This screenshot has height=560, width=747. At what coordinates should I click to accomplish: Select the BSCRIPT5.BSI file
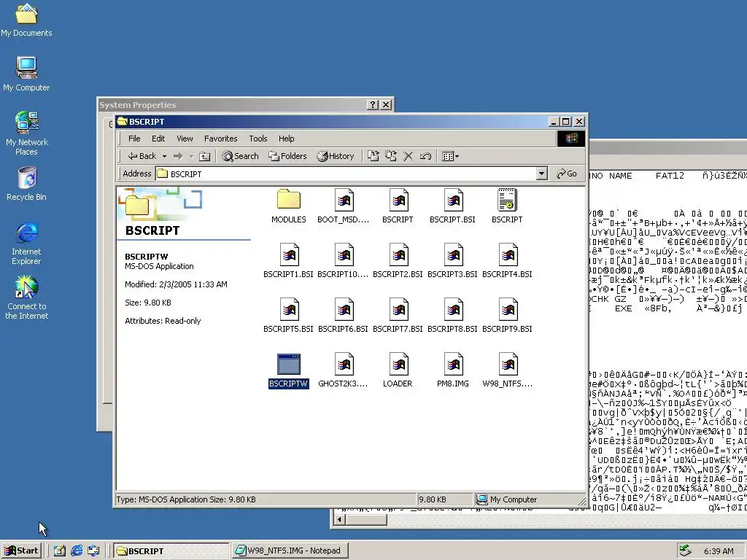(x=289, y=315)
